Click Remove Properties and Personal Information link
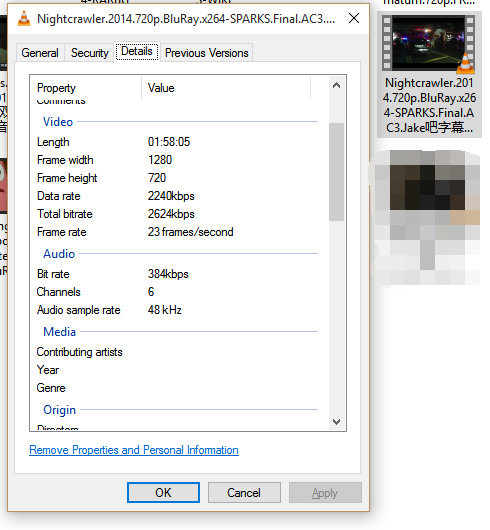 tap(134, 450)
